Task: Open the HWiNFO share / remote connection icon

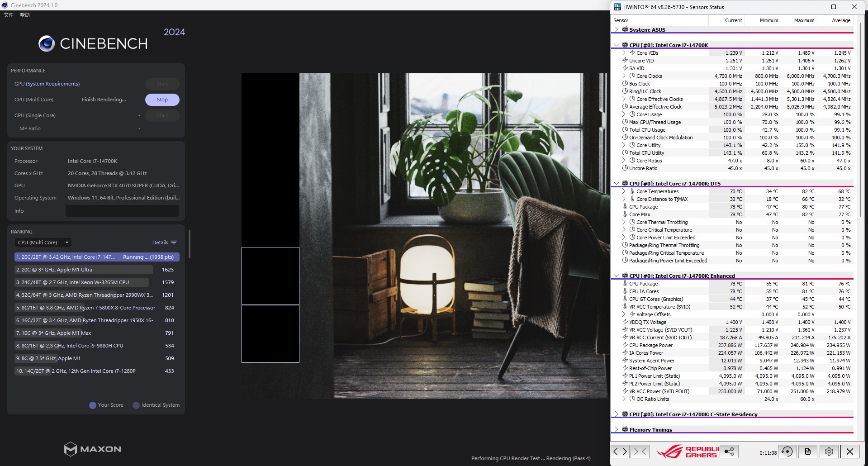Action: click(729, 451)
